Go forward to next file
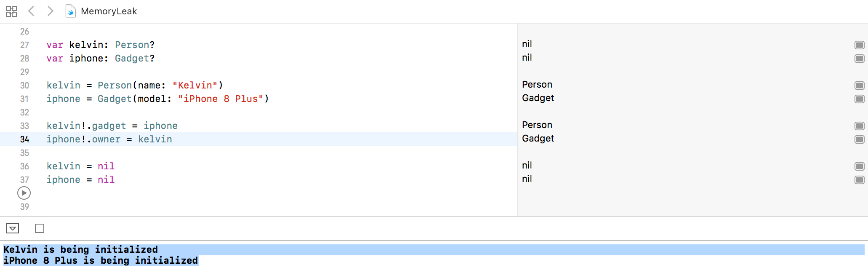 [51, 11]
